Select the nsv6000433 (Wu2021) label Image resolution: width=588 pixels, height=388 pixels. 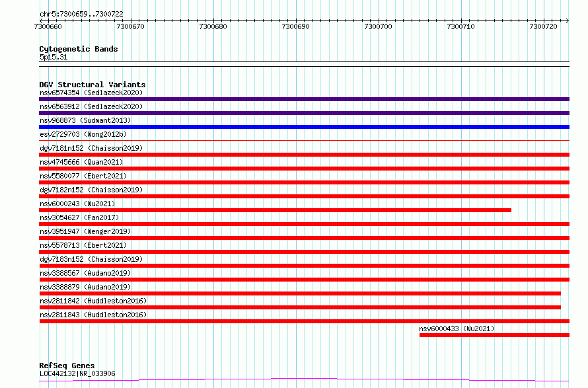pos(457,329)
